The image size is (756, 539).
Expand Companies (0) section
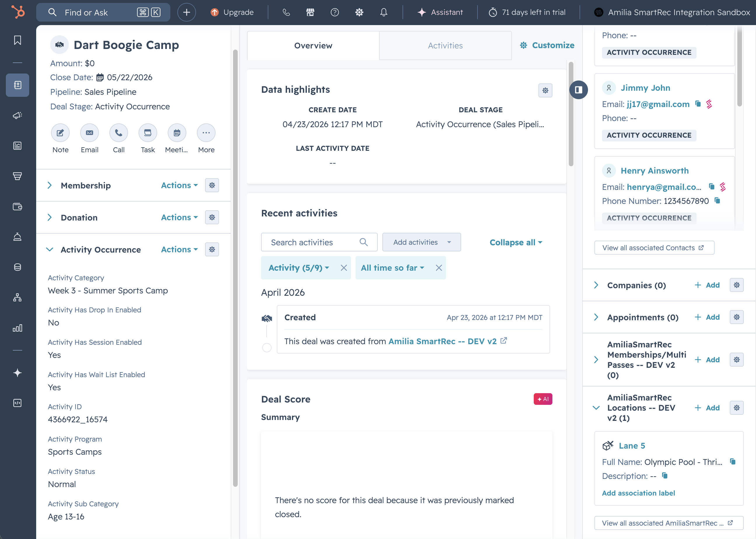(x=596, y=286)
